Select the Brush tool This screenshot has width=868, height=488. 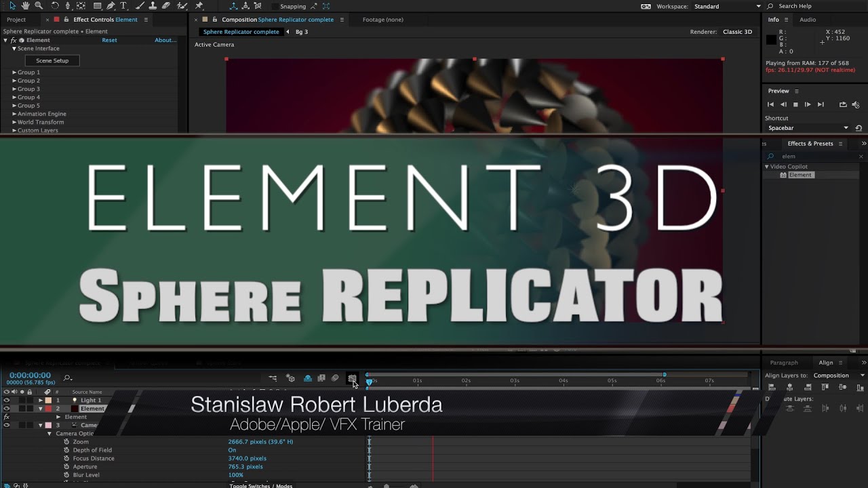(140, 6)
